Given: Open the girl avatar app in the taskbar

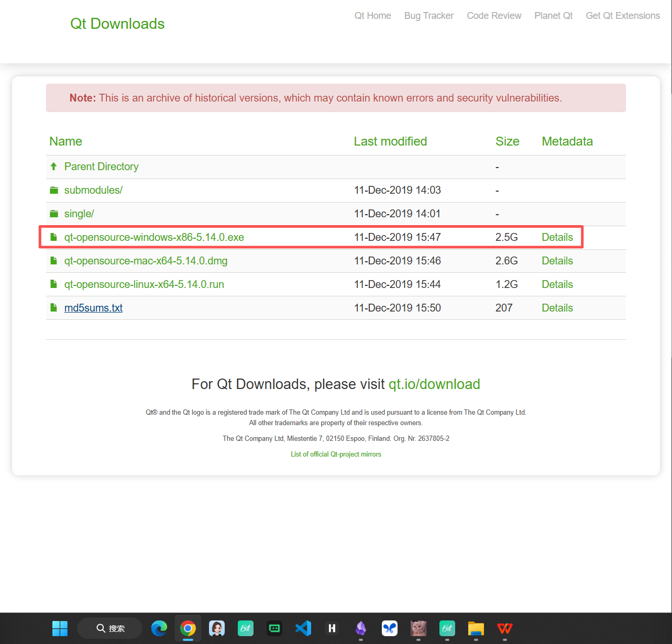Looking at the screenshot, I should coord(217,628).
